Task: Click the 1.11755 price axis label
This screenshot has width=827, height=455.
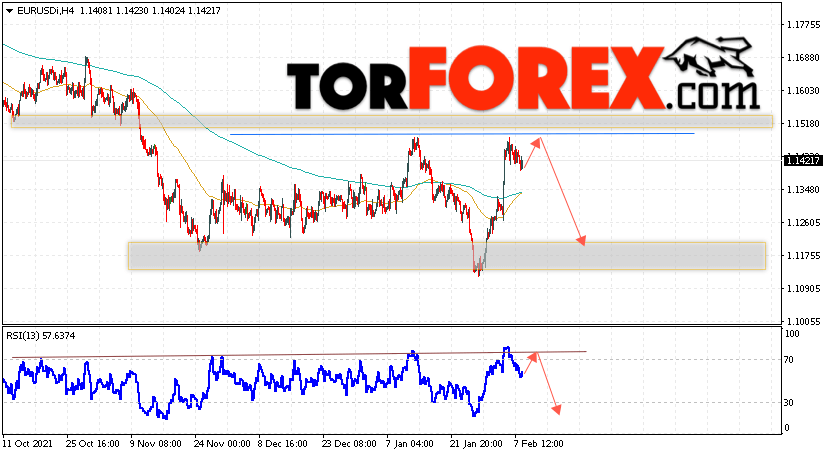Action: (803, 256)
